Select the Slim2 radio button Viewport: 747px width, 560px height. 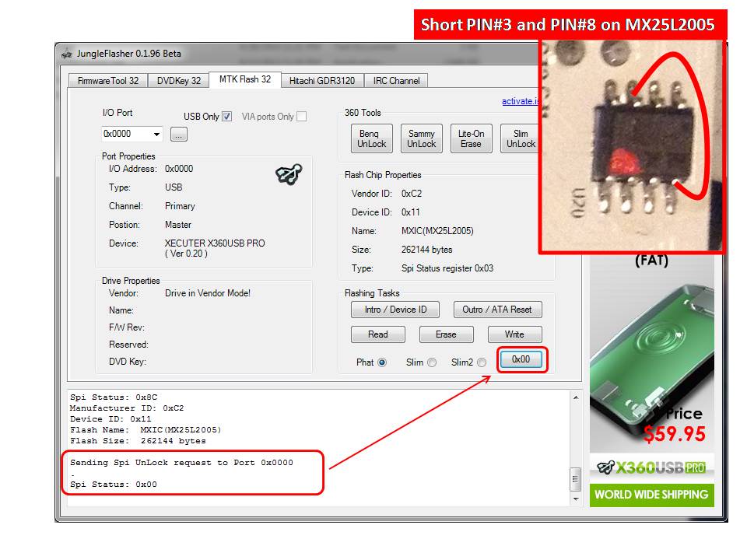482,363
